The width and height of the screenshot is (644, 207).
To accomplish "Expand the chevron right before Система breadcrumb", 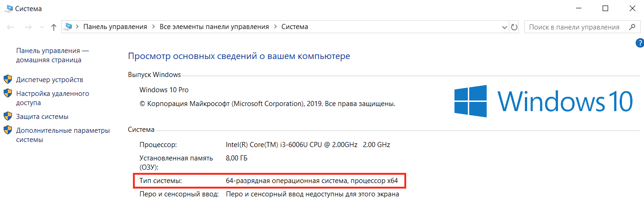I will pos(275,27).
